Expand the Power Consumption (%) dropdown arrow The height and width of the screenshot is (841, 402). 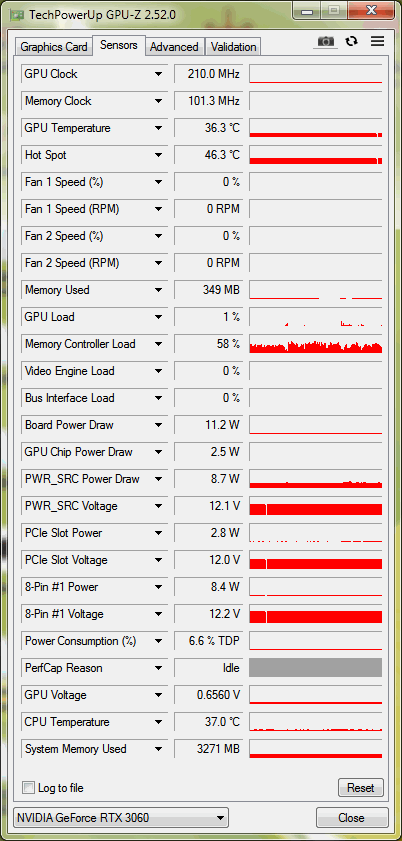point(158,641)
